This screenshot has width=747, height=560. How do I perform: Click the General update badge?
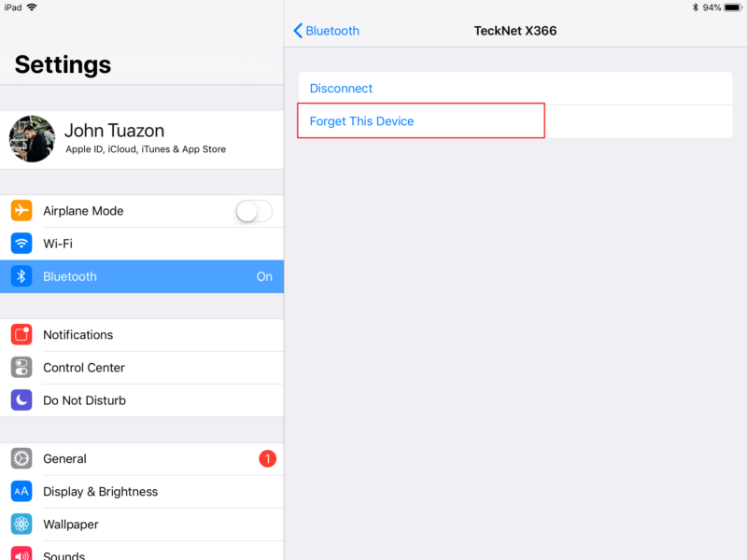[x=267, y=458]
